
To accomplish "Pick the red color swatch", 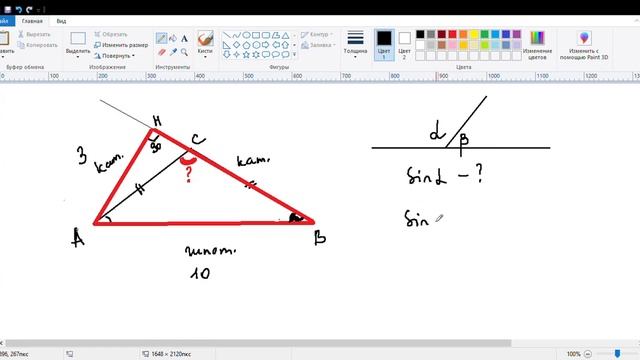I will pyautogui.click(x=452, y=34).
